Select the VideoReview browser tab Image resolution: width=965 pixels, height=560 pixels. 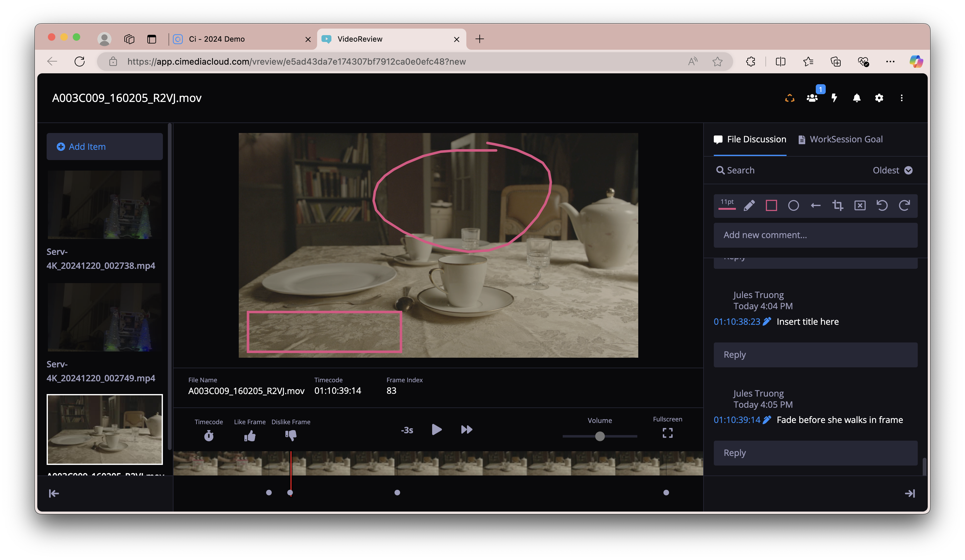(x=391, y=39)
